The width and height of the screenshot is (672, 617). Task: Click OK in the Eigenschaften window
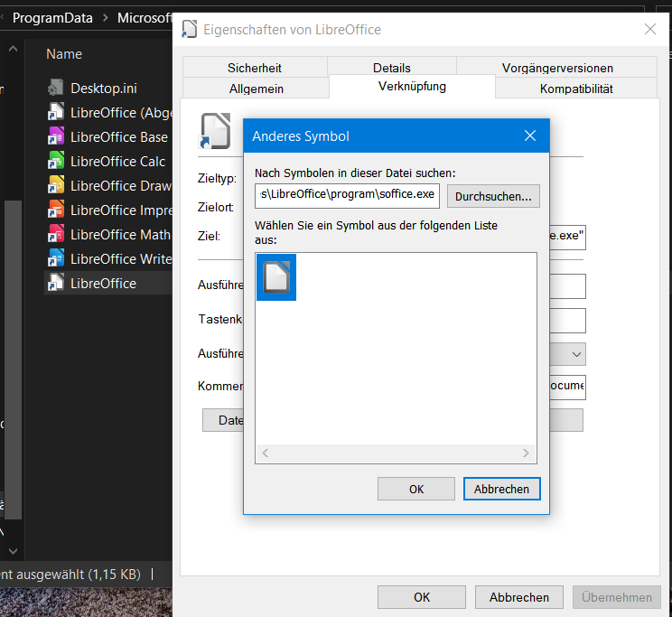tap(422, 597)
